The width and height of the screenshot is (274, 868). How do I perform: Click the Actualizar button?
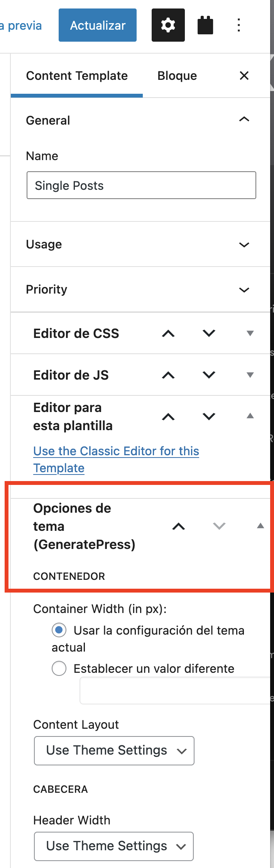click(x=98, y=25)
